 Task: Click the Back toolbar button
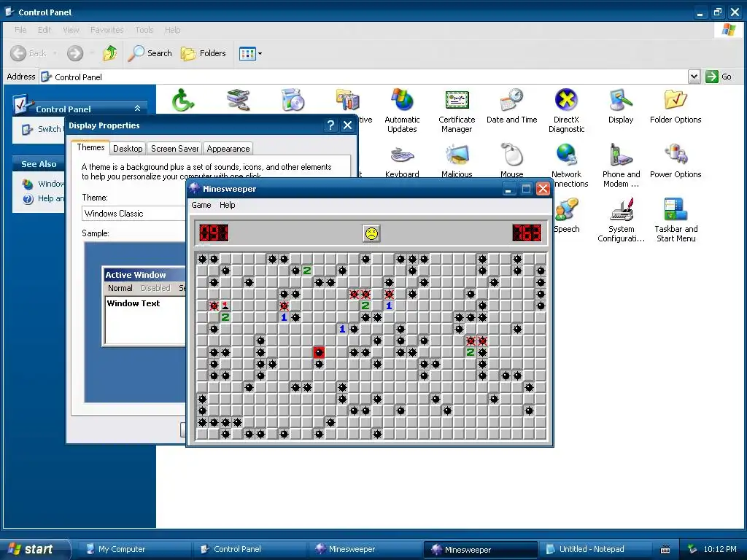pyautogui.click(x=28, y=53)
